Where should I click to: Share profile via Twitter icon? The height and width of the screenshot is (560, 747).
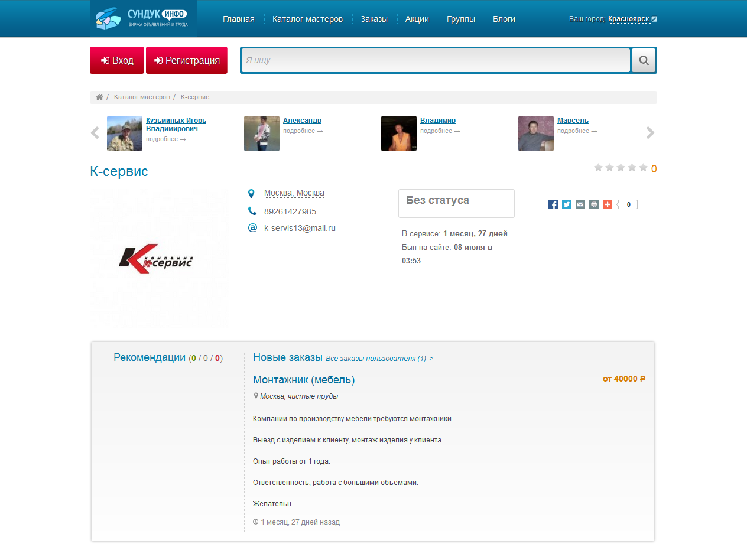pyautogui.click(x=567, y=204)
